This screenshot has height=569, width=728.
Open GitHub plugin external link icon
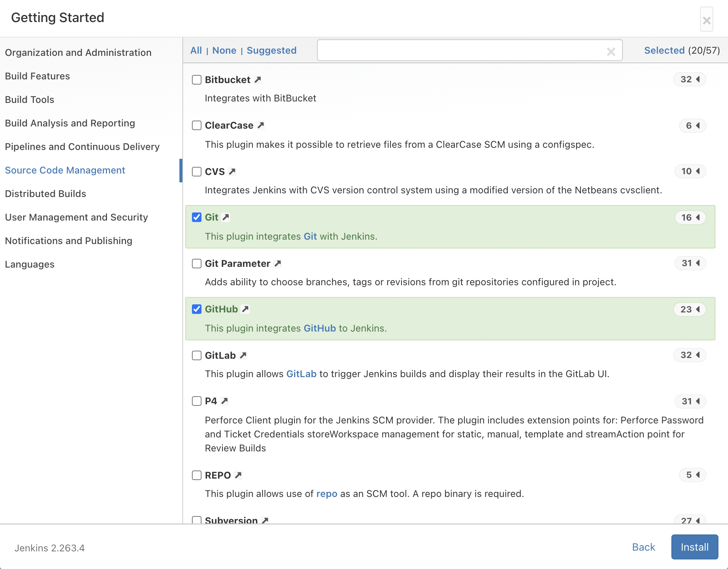tap(245, 309)
